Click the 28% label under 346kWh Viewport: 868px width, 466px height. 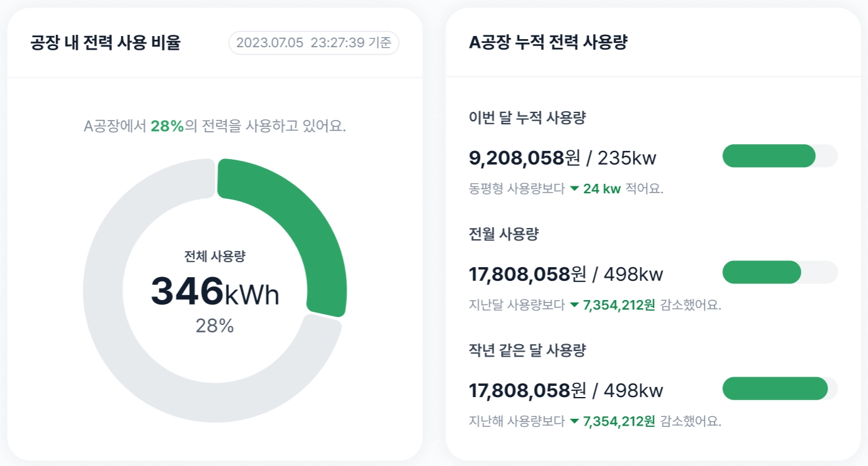point(215,326)
